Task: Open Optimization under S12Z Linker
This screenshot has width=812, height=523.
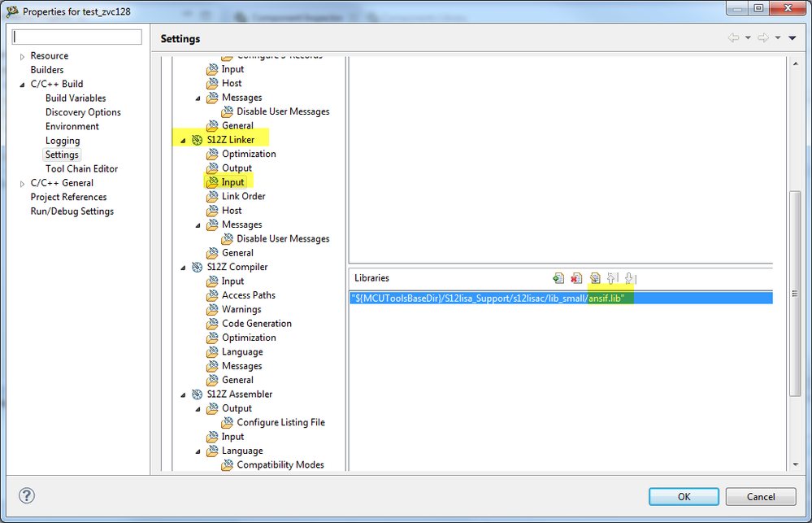Action: [x=249, y=154]
